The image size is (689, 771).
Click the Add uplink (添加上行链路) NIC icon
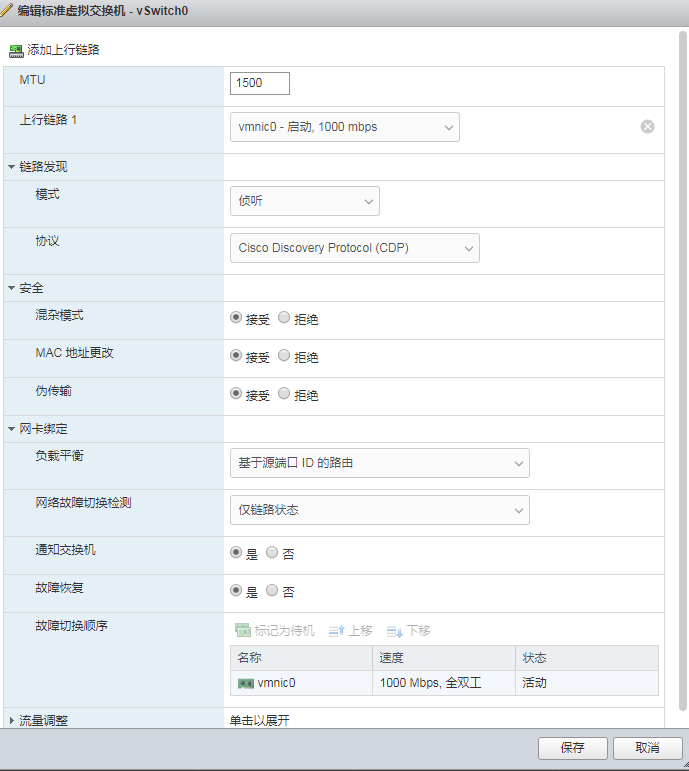pyautogui.click(x=16, y=51)
